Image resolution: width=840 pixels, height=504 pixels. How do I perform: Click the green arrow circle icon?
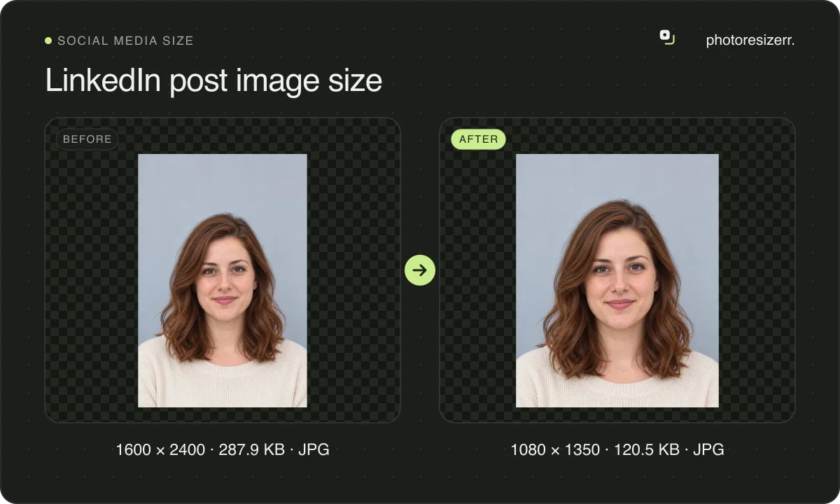[x=420, y=270]
